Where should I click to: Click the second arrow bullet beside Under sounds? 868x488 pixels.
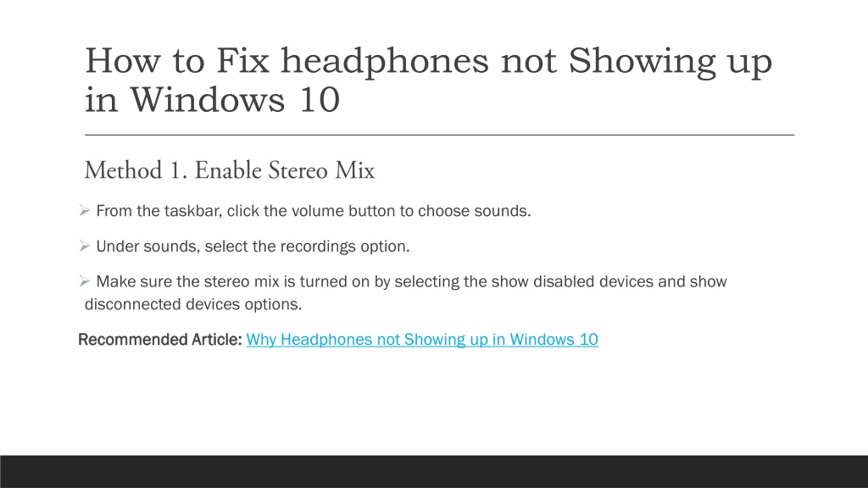click(x=84, y=247)
